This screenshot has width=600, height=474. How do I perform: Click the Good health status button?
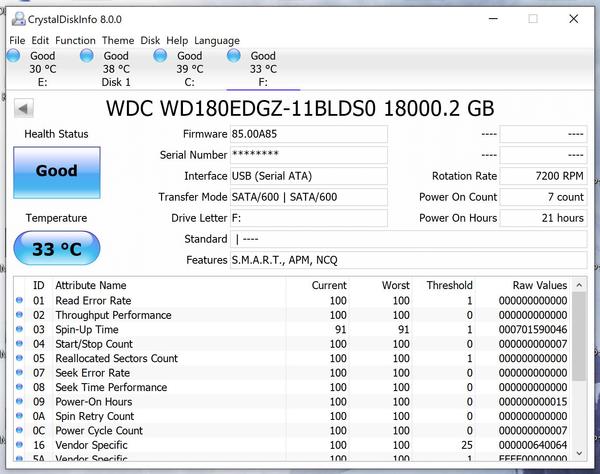56,171
